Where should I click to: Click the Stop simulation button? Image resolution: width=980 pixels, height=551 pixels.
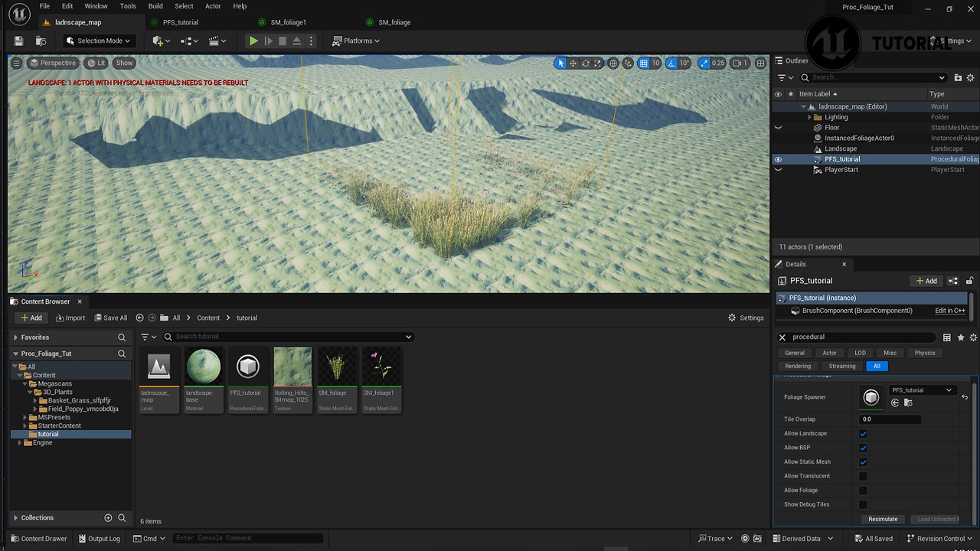tap(283, 41)
